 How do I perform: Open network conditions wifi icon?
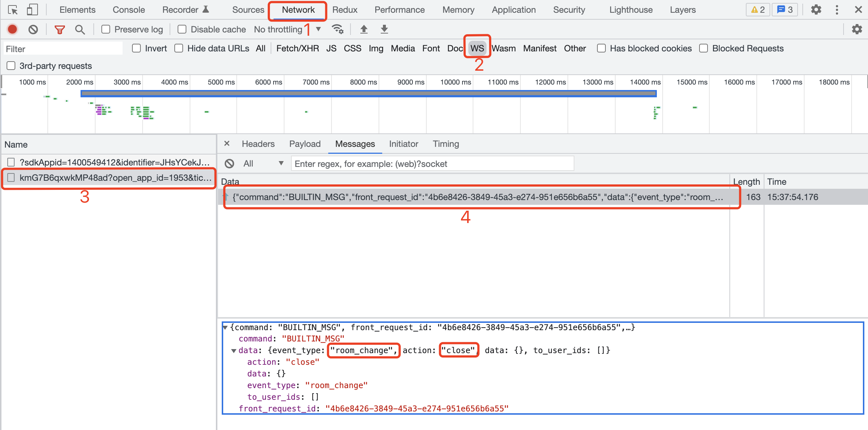(337, 29)
